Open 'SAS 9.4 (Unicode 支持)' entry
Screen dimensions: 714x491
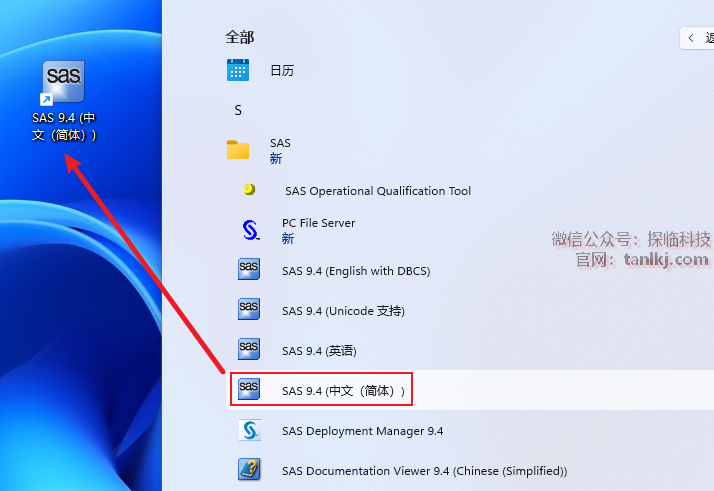pyautogui.click(x=343, y=311)
